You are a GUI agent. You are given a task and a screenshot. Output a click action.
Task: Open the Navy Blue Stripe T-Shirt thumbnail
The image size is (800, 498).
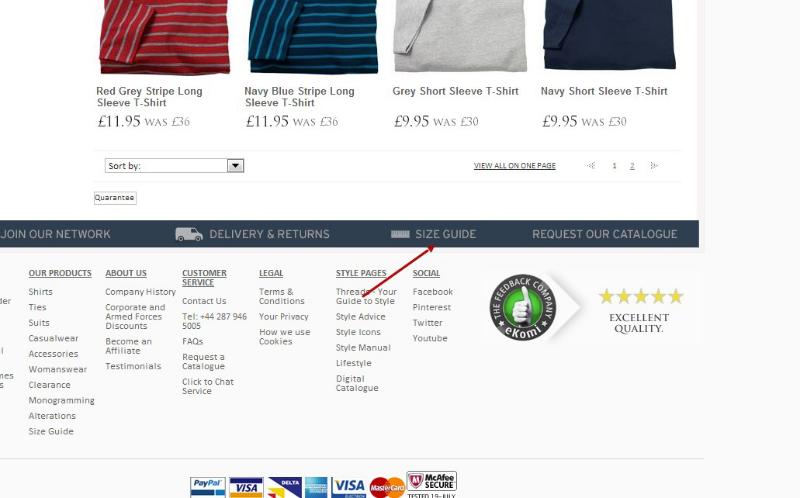coord(313,37)
